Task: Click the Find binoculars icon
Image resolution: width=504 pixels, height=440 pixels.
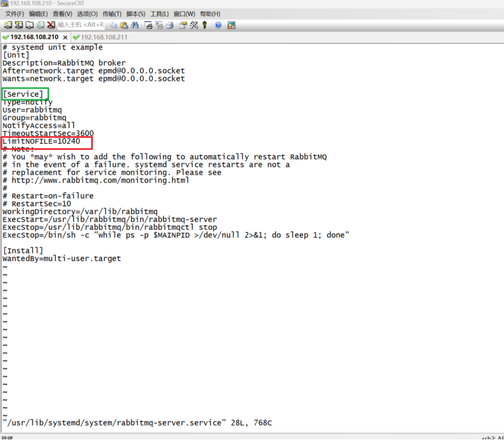Action: coord(135,25)
